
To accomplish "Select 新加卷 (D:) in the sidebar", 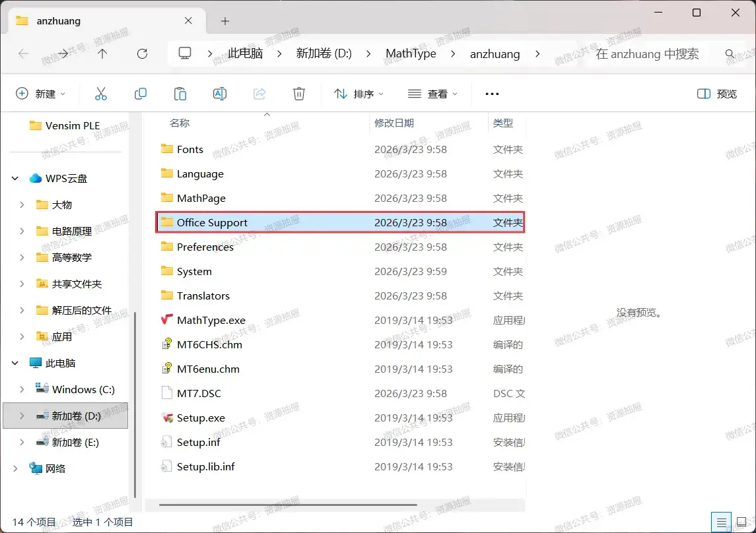I will [x=65, y=416].
